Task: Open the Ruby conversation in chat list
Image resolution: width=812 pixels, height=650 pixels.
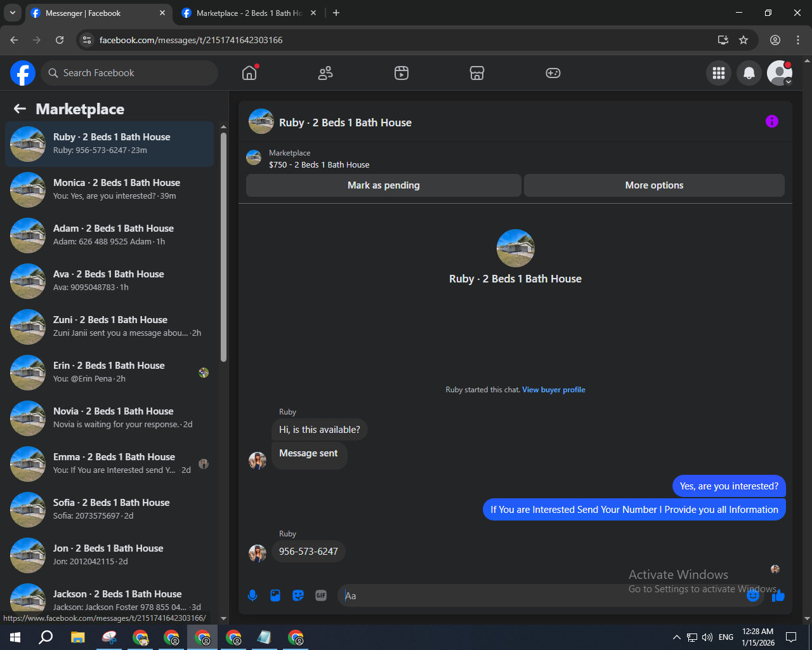Action: 110,144
